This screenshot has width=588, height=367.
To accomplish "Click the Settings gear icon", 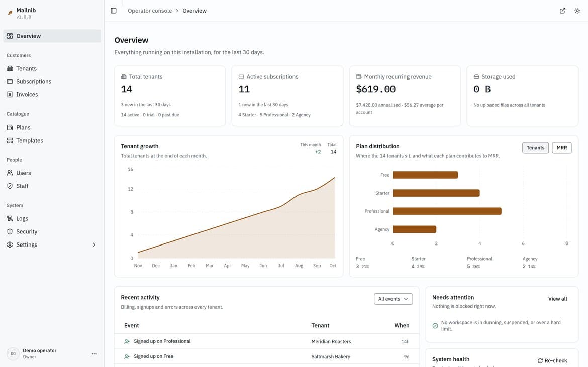I will pyautogui.click(x=10, y=245).
